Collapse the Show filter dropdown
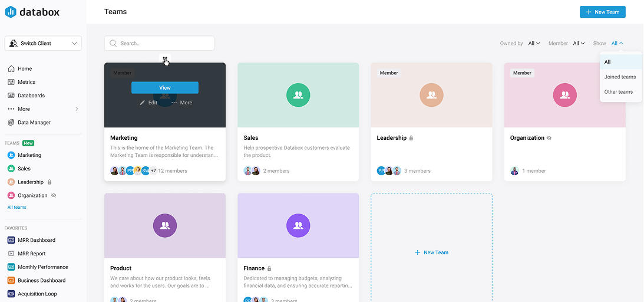This screenshot has height=302, width=644. click(x=617, y=43)
